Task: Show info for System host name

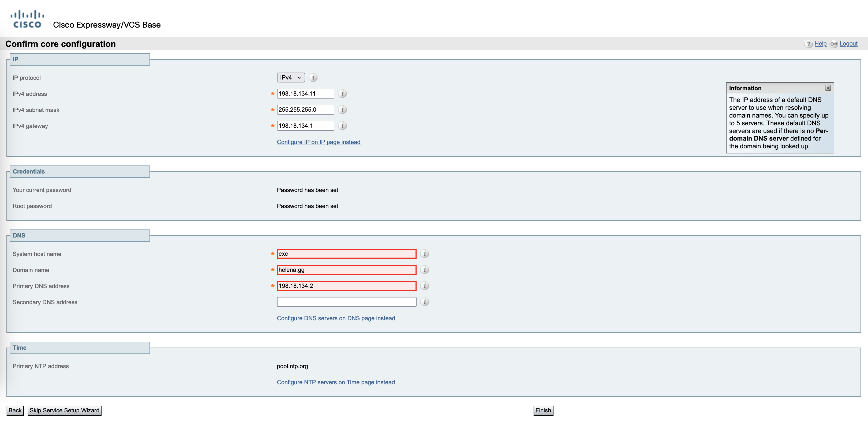Action: click(424, 254)
